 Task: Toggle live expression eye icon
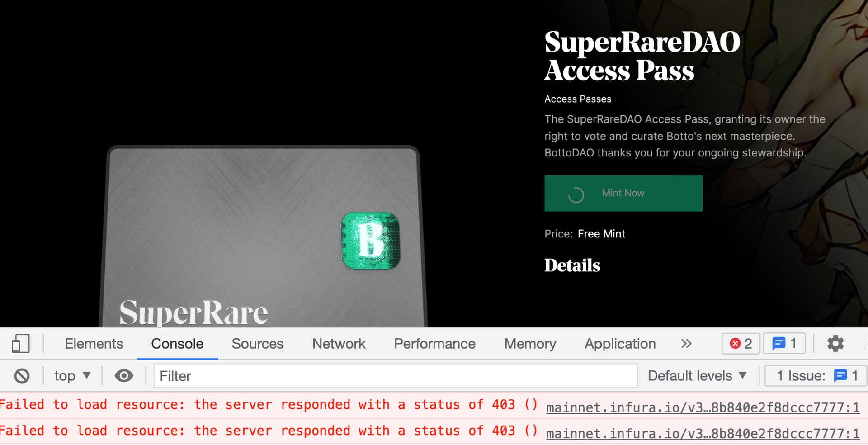click(123, 376)
